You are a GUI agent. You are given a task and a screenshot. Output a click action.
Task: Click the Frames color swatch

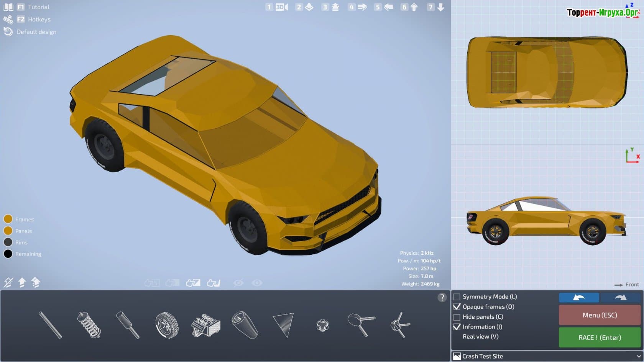[x=8, y=219]
